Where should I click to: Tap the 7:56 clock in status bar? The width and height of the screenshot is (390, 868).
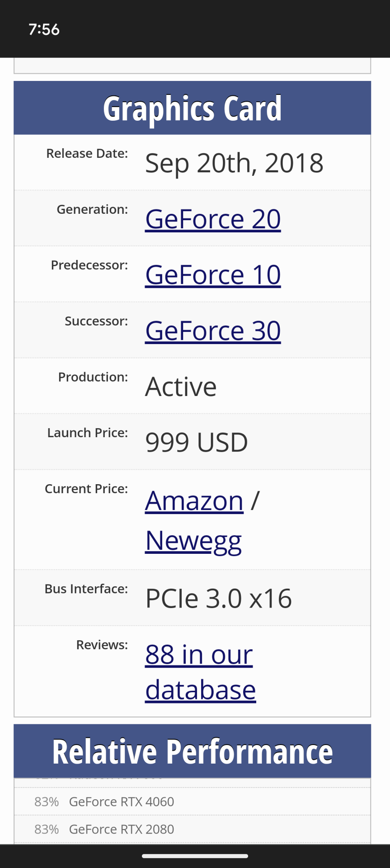(44, 29)
